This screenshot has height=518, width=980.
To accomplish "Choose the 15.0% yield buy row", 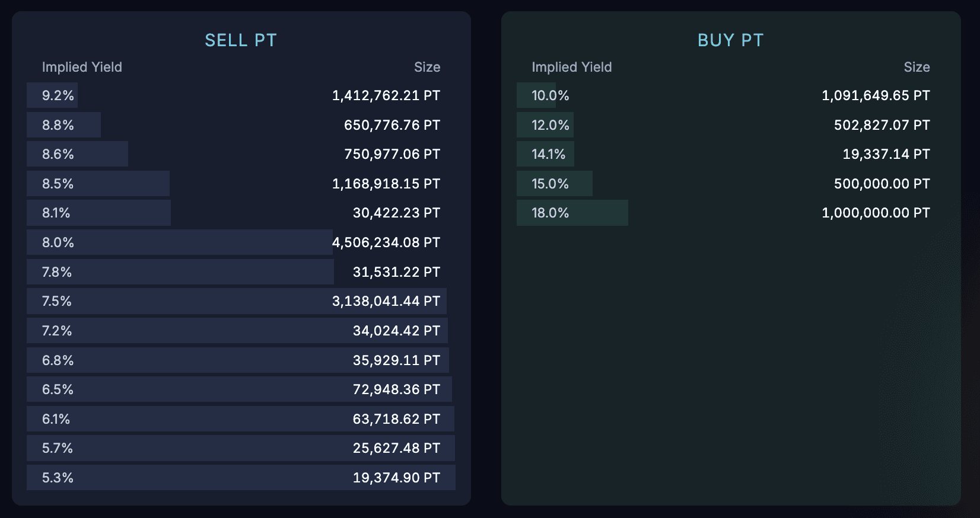I will tap(550, 184).
